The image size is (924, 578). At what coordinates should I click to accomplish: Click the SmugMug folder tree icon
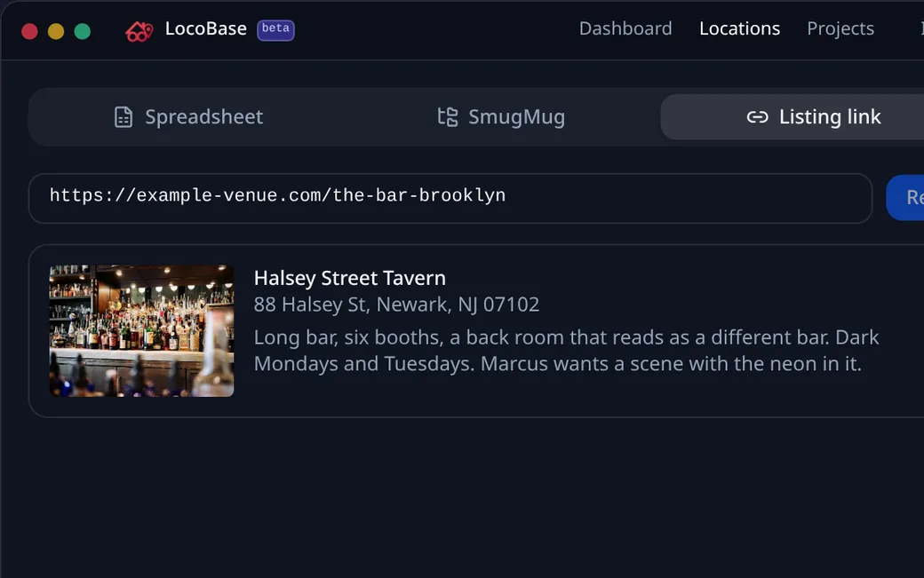[x=448, y=116]
